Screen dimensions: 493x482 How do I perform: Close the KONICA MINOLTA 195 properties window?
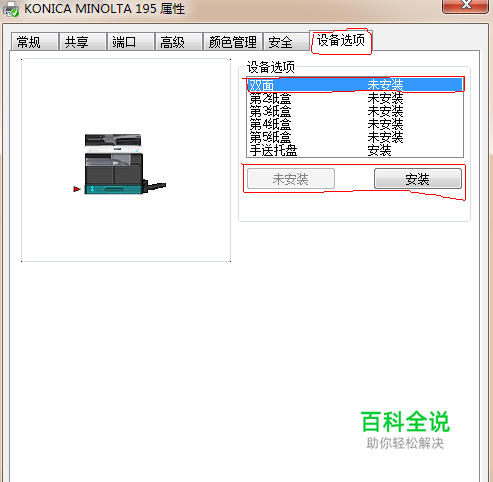coord(465,5)
